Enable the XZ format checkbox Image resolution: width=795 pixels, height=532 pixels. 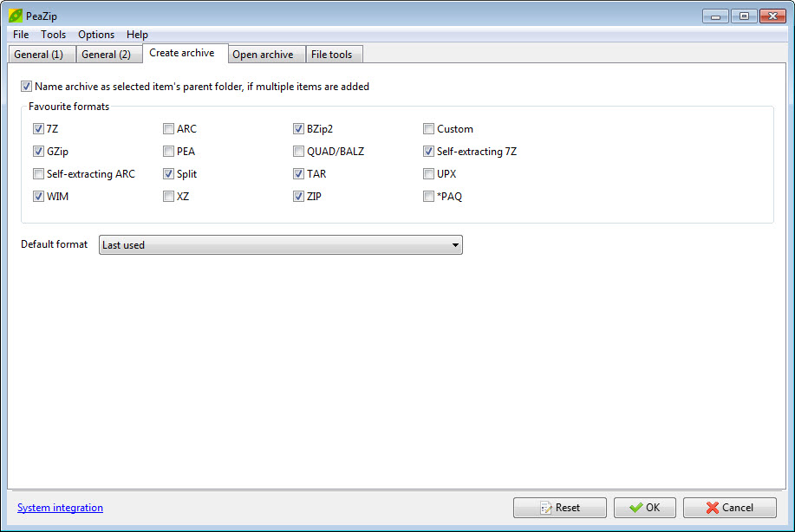click(x=168, y=196)
